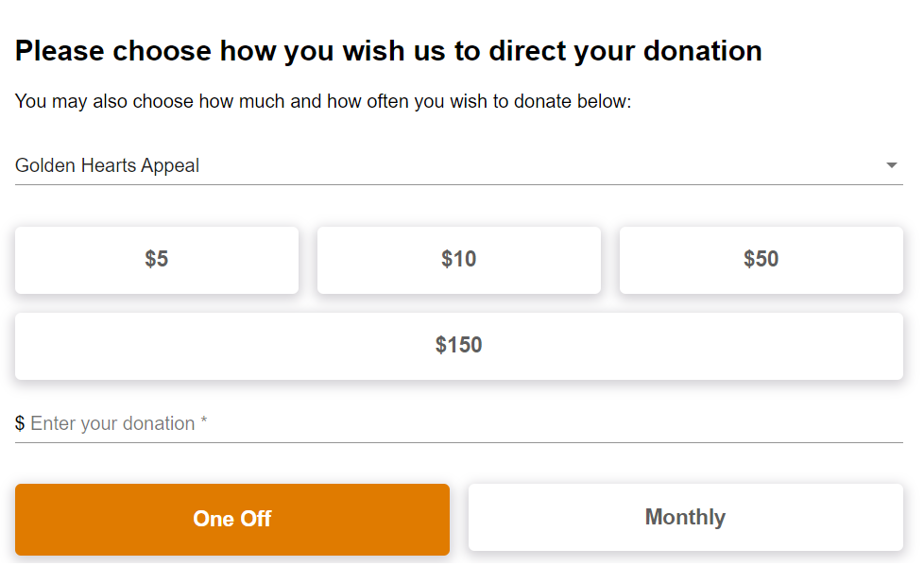
Task: Expand the donation campaign selector arrow
Action: coord(890,165)
